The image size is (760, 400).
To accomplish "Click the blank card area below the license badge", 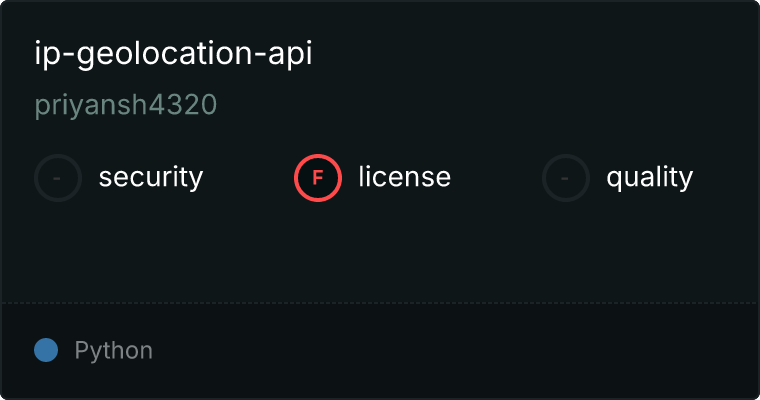I will click(x=318, y=250).
